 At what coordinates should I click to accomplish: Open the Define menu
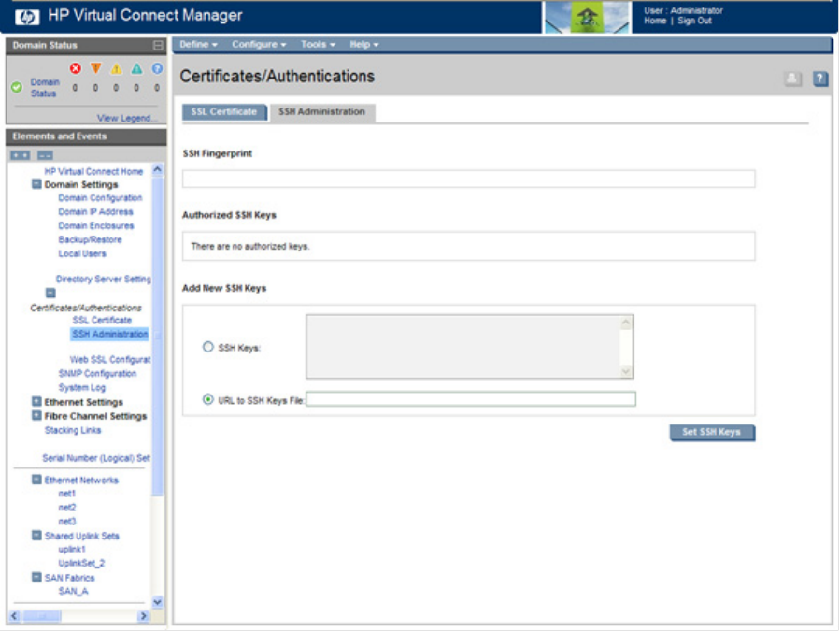coord(198,45)
